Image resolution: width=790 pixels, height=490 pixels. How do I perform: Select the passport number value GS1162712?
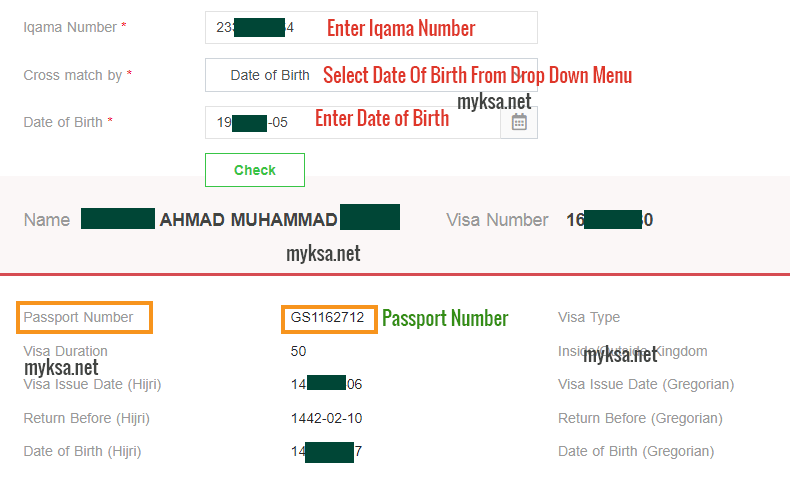tap(327, 317)
